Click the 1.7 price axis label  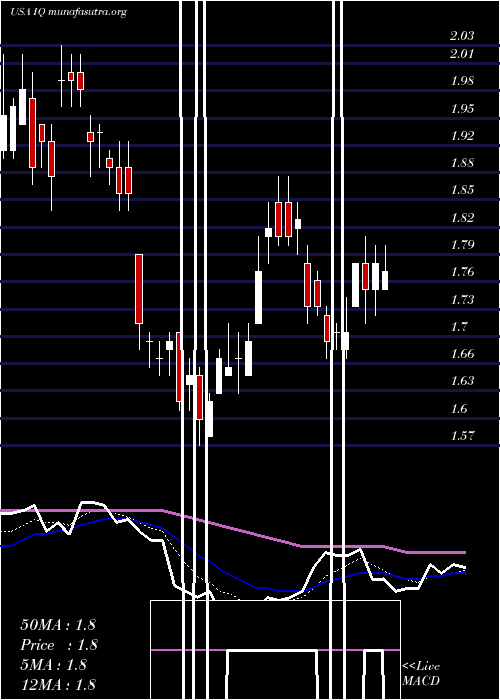pos(458,327)
